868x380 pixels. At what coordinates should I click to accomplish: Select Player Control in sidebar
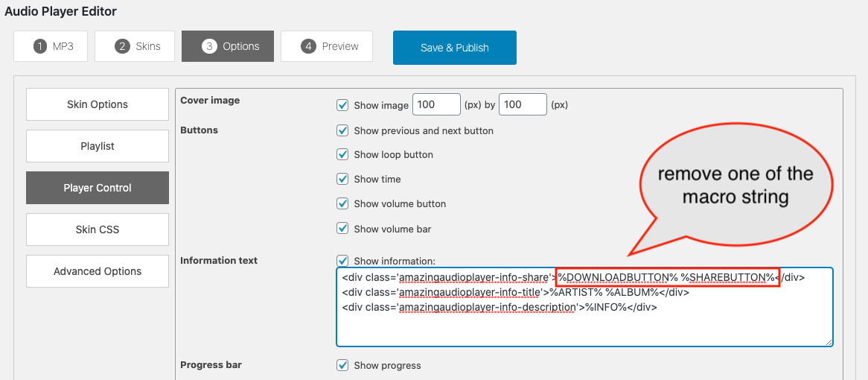click(x=98, y=188)
